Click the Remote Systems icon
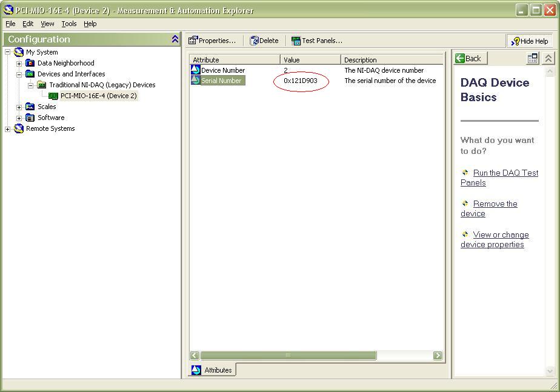This screenshot has height=392, width=560. pos(19,128)
